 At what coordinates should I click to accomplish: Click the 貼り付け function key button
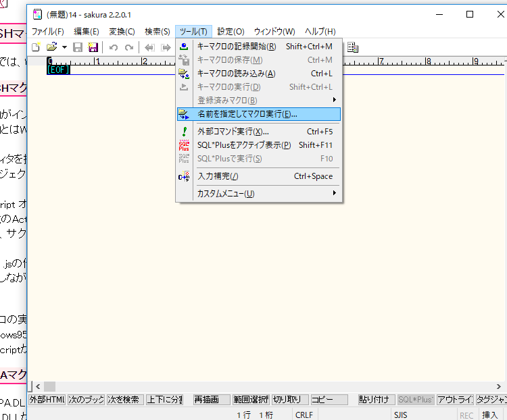pos(377,400)
